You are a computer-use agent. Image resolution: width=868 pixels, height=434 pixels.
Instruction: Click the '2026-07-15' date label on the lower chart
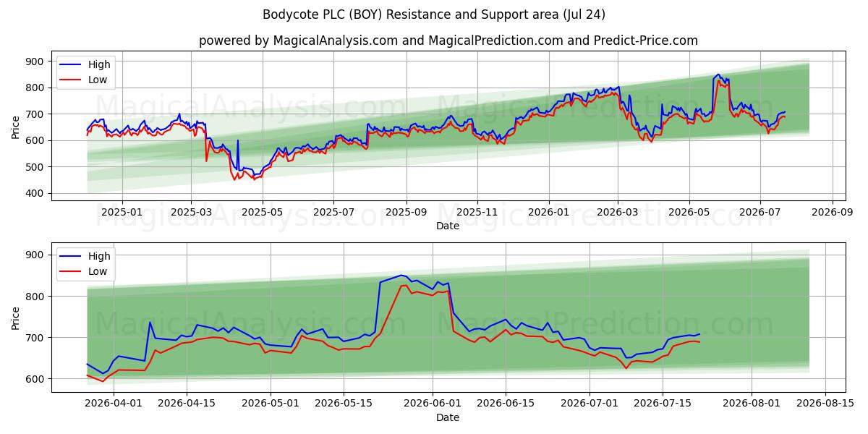click(662, 404)
